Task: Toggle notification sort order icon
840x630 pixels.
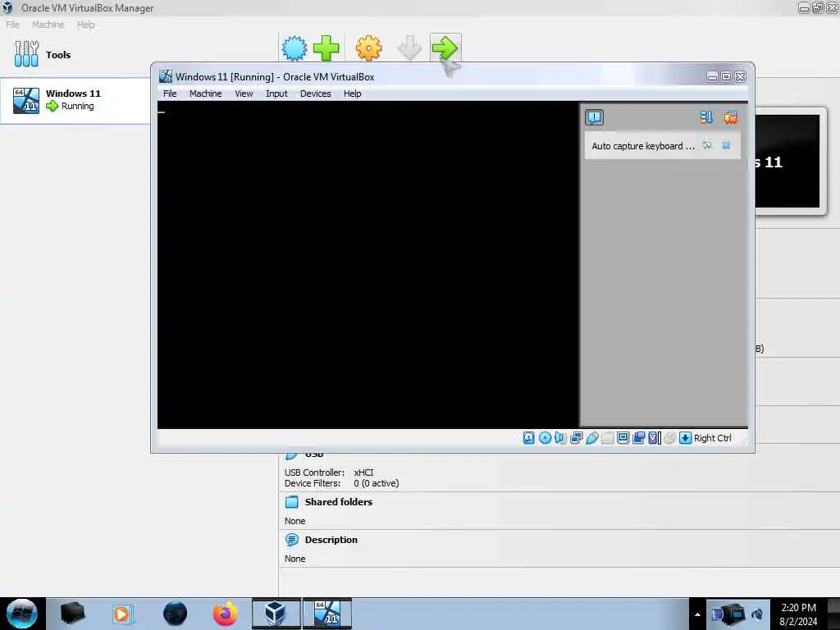Action: tap(706, 117)
